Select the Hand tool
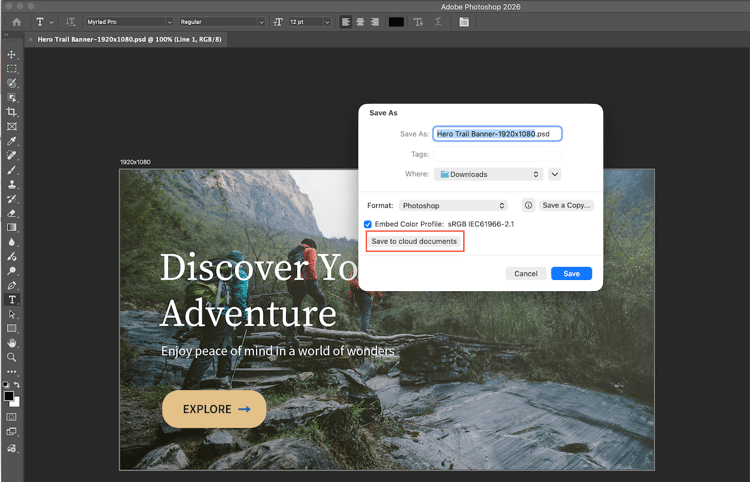This screenshot has height=482, width=750. click(x=11, y=343)
